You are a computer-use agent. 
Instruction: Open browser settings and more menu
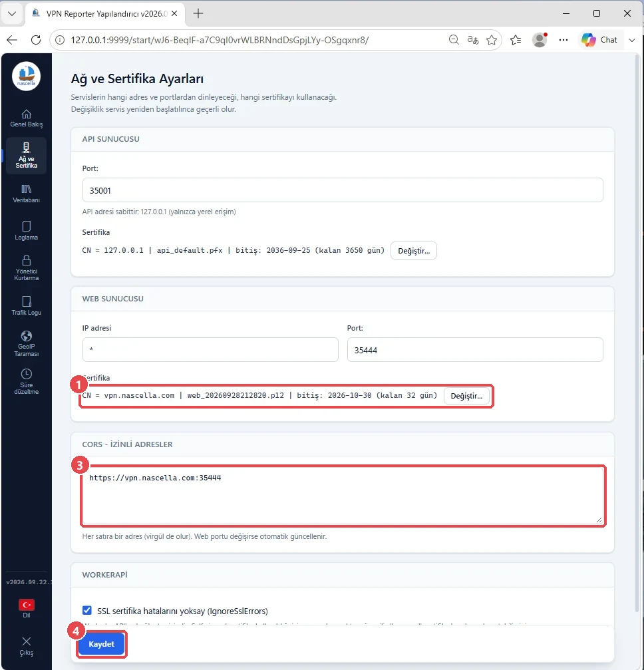click(563, 40)
